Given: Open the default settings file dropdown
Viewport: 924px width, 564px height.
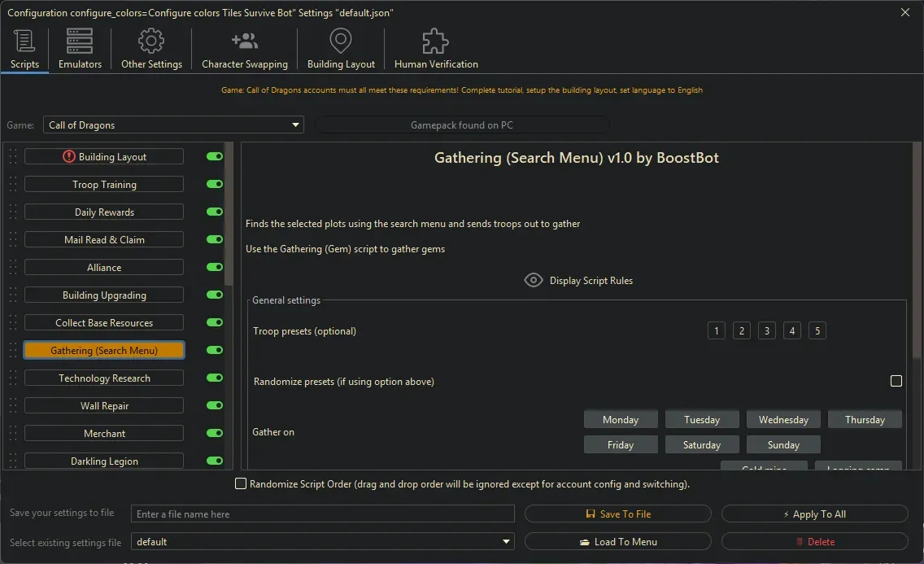Looking at the screenshot, I should (506, 541).
